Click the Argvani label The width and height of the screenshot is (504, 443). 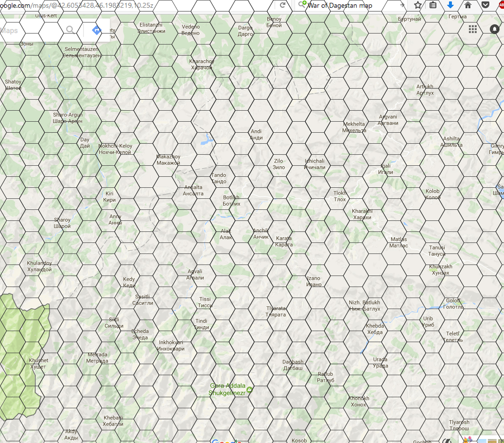[388, 120]
